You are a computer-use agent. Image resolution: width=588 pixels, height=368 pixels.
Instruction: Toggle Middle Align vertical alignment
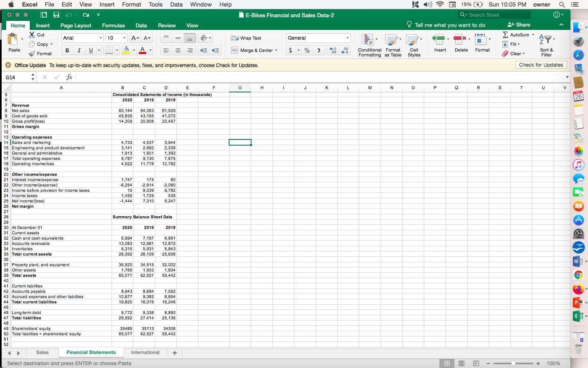[178, 38]
